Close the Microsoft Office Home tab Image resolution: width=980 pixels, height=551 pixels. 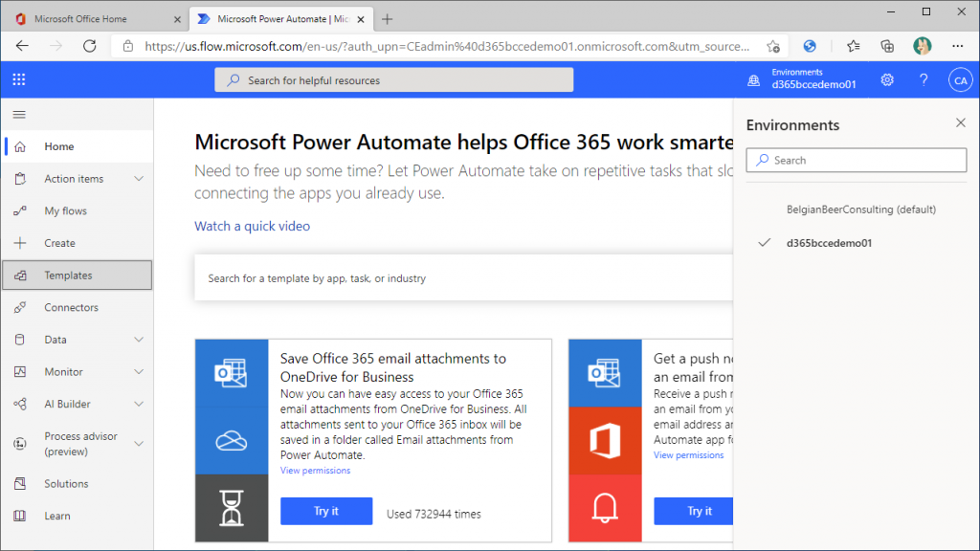177,19
